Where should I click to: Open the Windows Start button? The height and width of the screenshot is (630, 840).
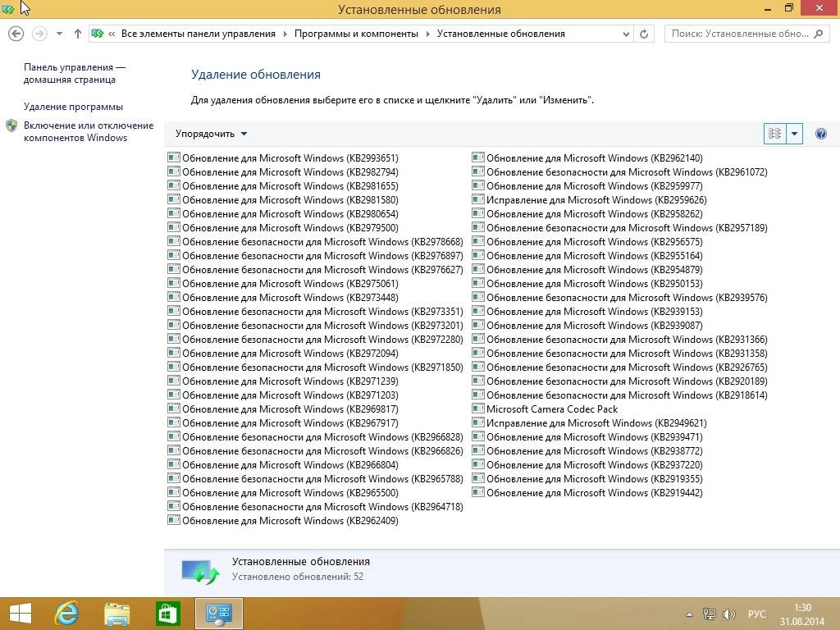click(21, 614)
